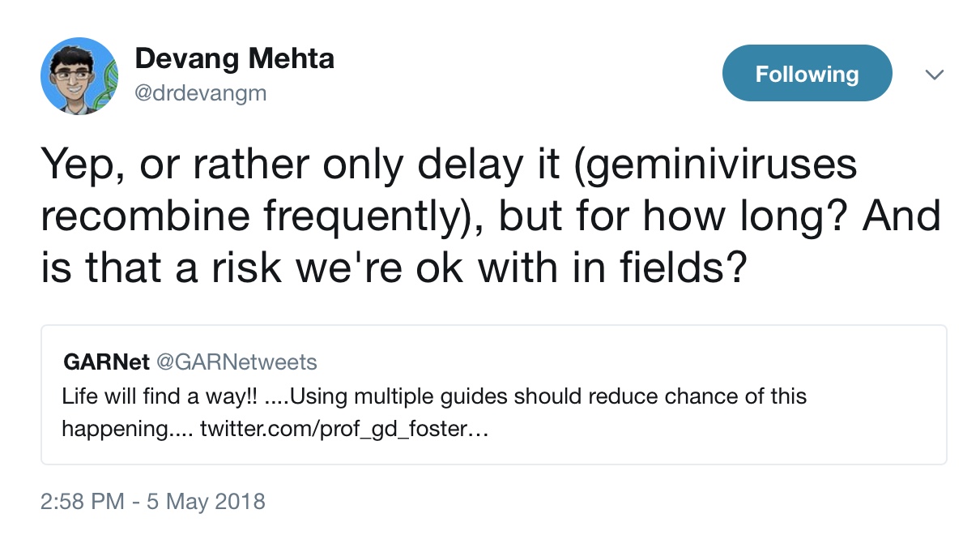The image size is (980, 535).
Task: Click the '5 May 2018' date text
Action: click(206, 501)
